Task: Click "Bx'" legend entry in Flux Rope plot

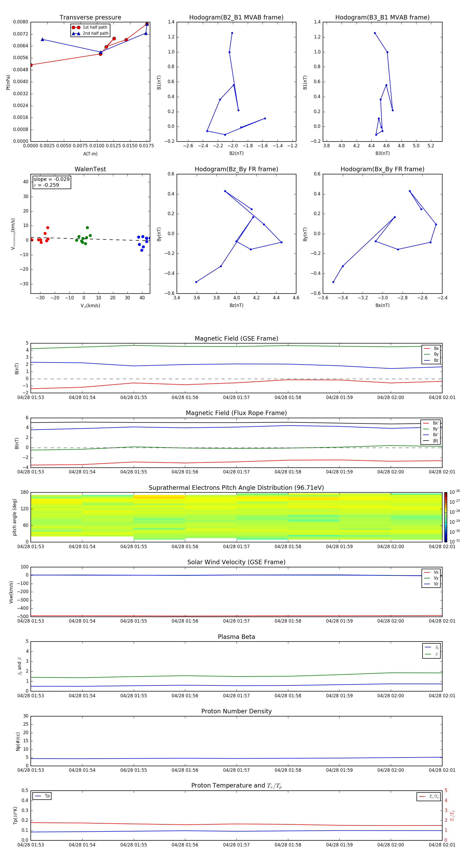Action: pos(431,423)
